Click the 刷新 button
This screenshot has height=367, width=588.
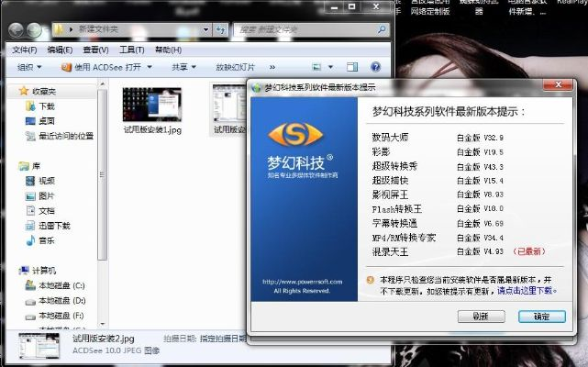pos(481,317)
